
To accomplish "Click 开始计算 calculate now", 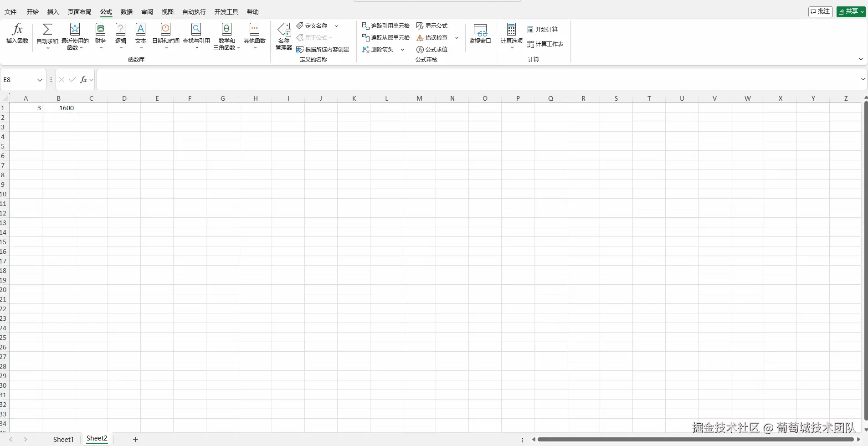I will [x=543, y=30].
